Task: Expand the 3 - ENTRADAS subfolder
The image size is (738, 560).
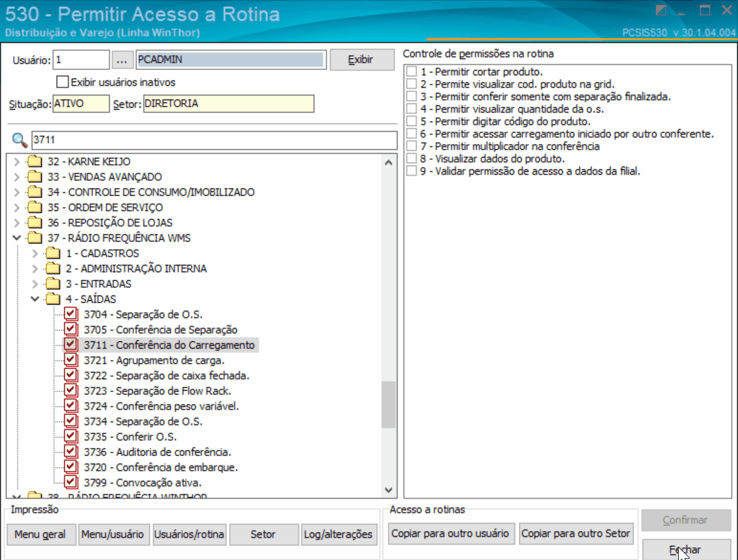Action: click(x=35, y=284)
